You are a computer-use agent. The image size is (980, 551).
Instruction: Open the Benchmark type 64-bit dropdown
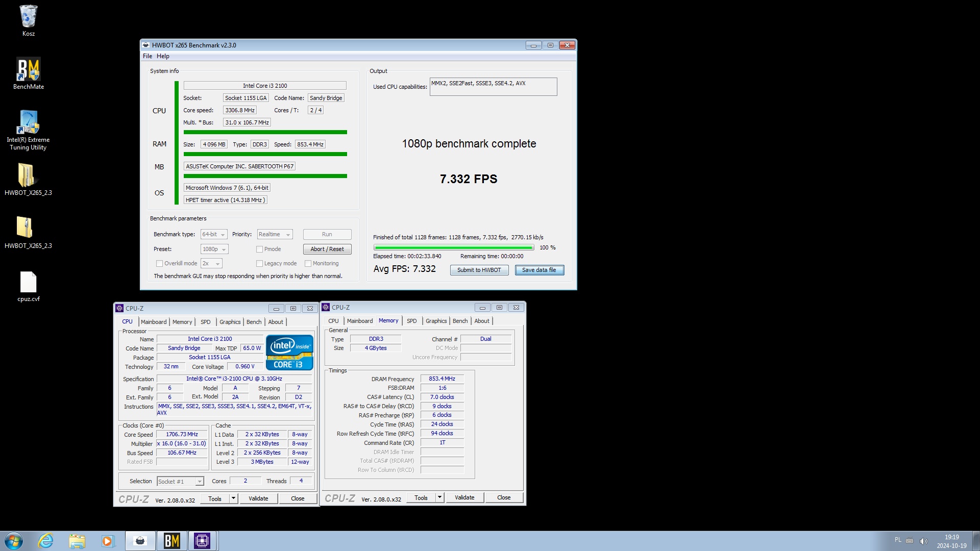point(214,234)
